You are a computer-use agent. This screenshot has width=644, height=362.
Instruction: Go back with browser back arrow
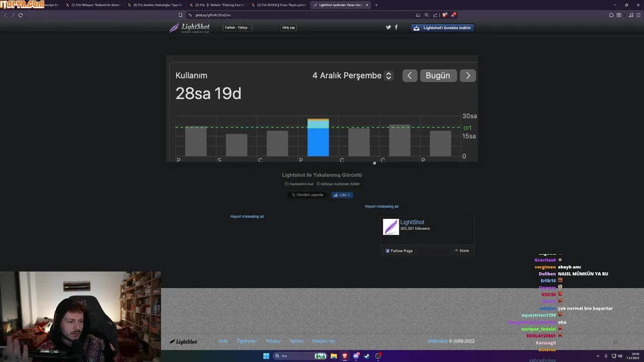point(6,15)
